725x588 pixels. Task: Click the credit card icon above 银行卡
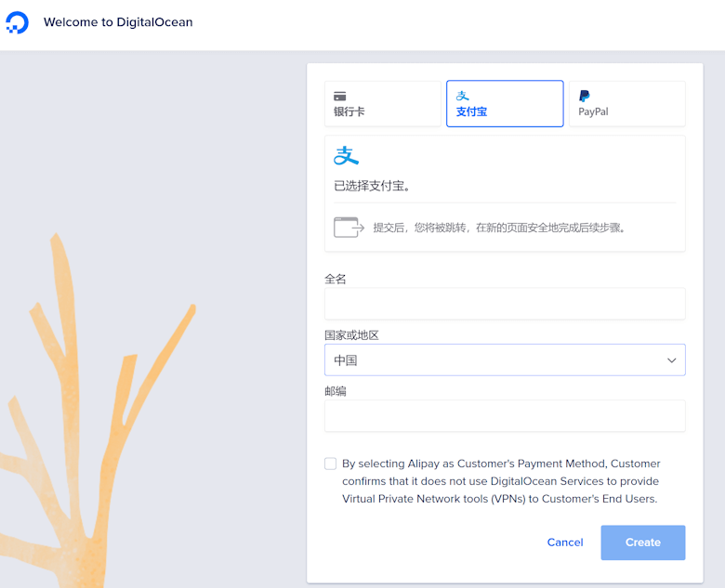pos(340,96)
